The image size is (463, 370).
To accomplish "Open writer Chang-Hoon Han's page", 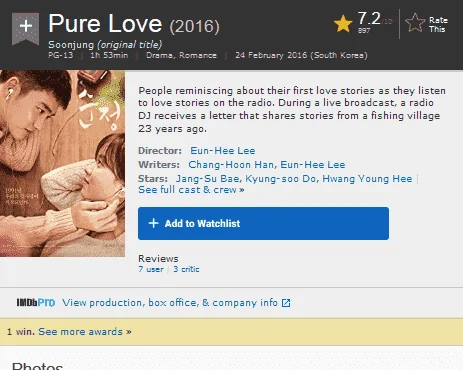I will click(231, 165).
